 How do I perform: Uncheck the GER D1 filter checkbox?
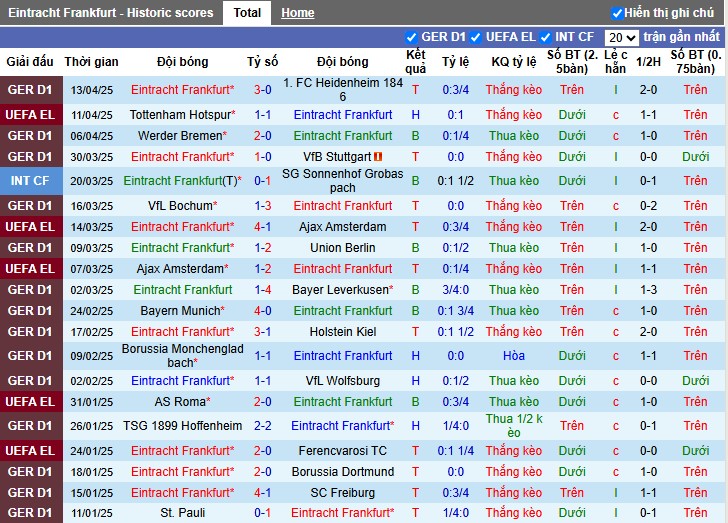click(411, 37)
